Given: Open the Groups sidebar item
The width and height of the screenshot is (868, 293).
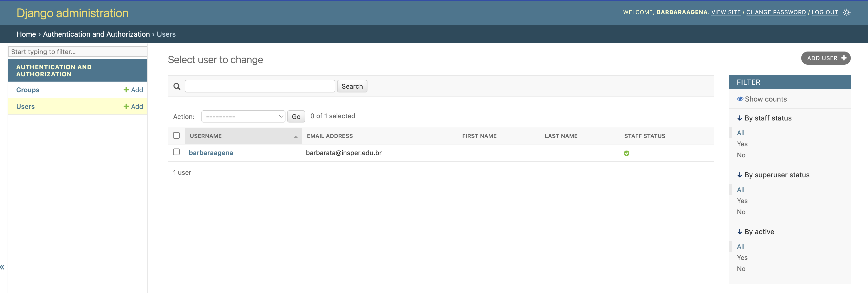Looking at the screenshot, I should 28,90.
